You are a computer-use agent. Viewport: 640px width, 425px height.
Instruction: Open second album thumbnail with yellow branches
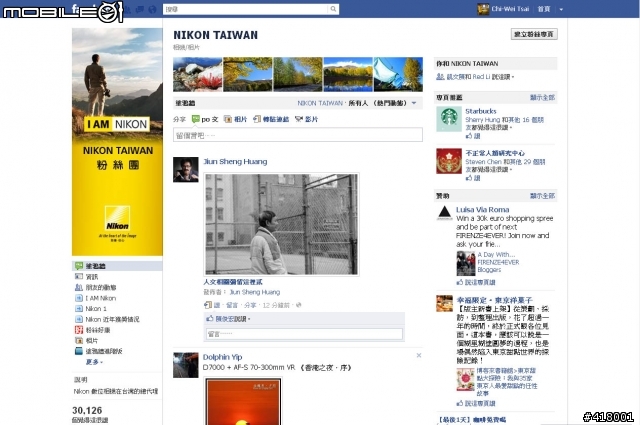(x=248, y=74)
